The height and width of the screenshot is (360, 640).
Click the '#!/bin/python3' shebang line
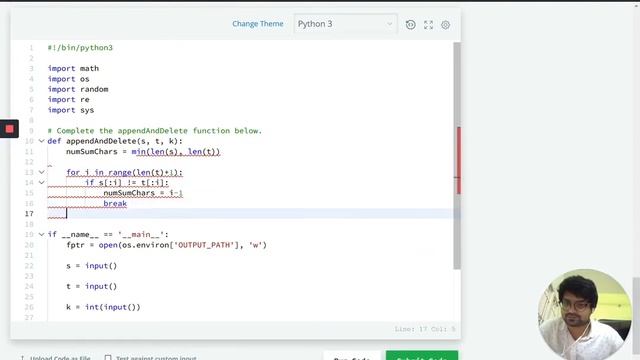point(80,47)
